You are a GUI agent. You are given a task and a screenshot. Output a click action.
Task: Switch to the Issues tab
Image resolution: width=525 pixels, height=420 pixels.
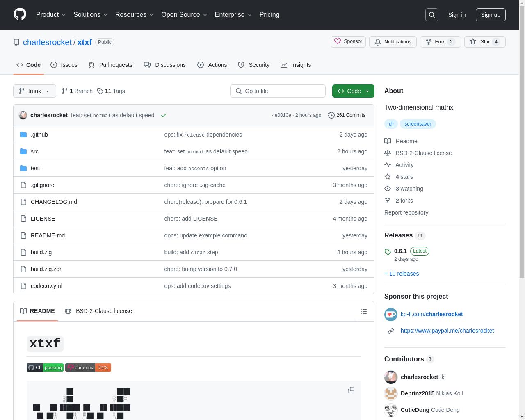tap(64, 65)
